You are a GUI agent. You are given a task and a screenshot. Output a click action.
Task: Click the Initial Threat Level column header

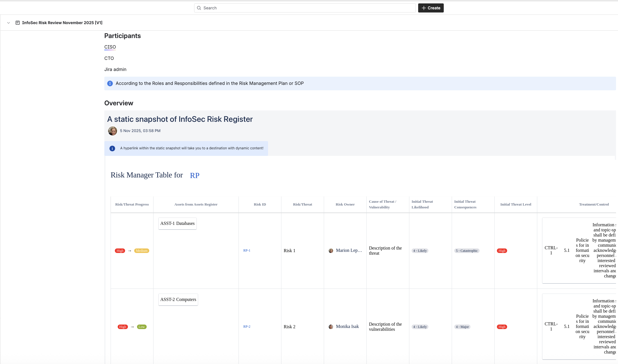click(516, 204)
